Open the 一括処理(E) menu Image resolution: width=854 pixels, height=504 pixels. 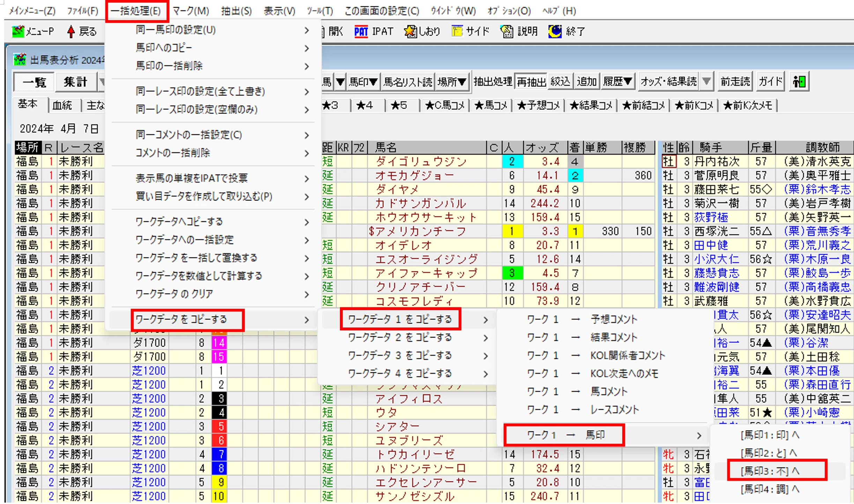pos(136,11)
